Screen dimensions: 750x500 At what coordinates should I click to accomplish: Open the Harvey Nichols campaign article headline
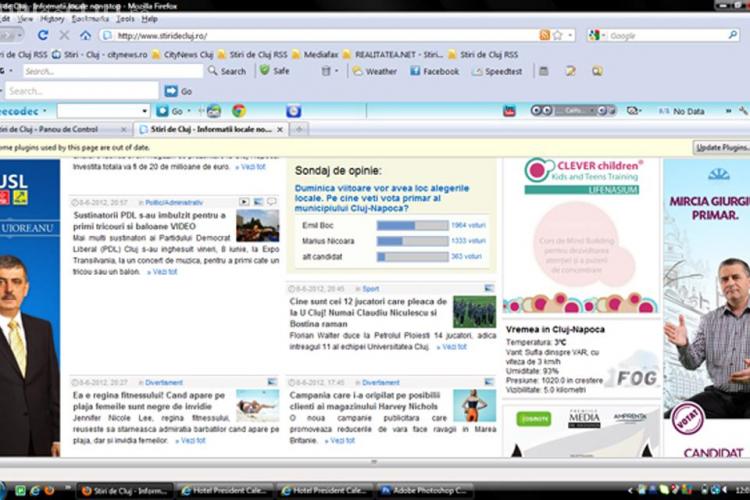[364, 400]
